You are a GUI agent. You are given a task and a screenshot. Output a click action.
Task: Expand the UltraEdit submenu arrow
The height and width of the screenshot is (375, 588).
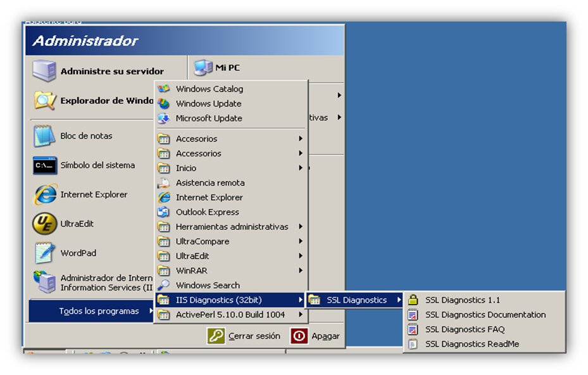coord(301,256)
